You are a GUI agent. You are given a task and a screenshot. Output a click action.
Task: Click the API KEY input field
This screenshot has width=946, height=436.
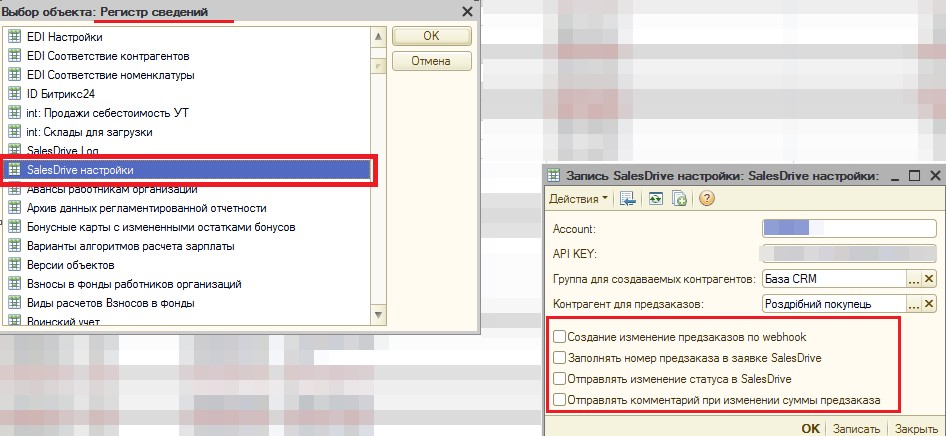pyautogui.click(x=849, y=254)
